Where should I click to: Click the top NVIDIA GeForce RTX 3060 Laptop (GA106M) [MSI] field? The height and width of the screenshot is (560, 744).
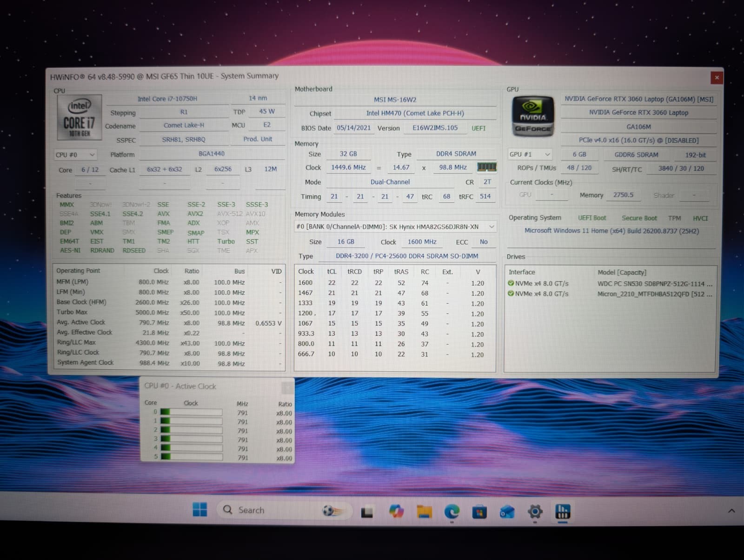(x=639, y=99)
